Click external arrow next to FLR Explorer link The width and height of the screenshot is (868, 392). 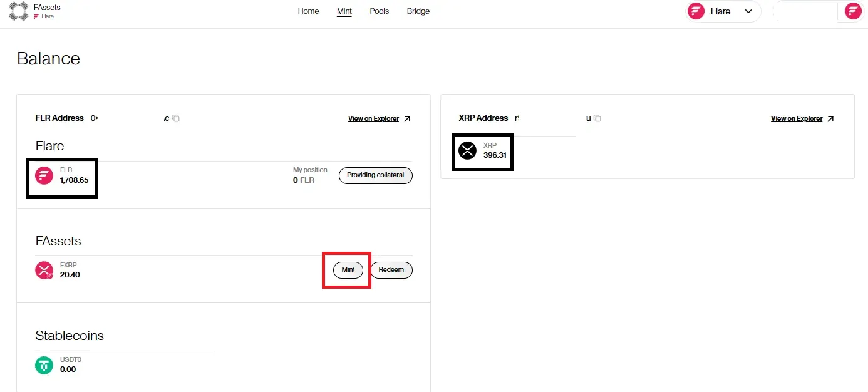point(407,119)
